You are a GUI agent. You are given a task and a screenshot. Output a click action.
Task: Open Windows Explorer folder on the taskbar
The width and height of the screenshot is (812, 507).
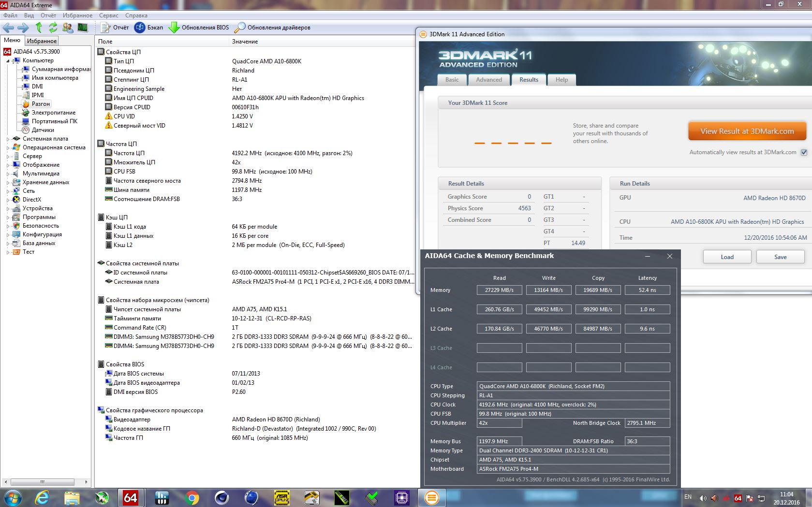(72, 497)
